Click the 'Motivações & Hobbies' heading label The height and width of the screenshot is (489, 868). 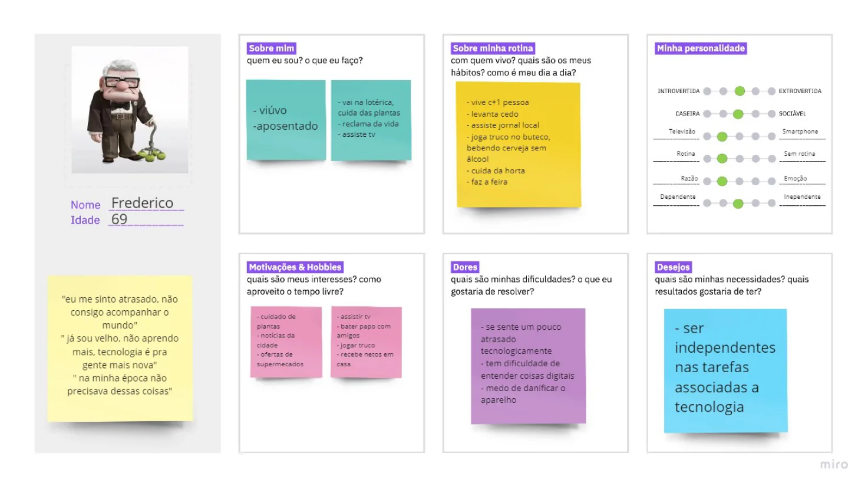pos(295,267)
